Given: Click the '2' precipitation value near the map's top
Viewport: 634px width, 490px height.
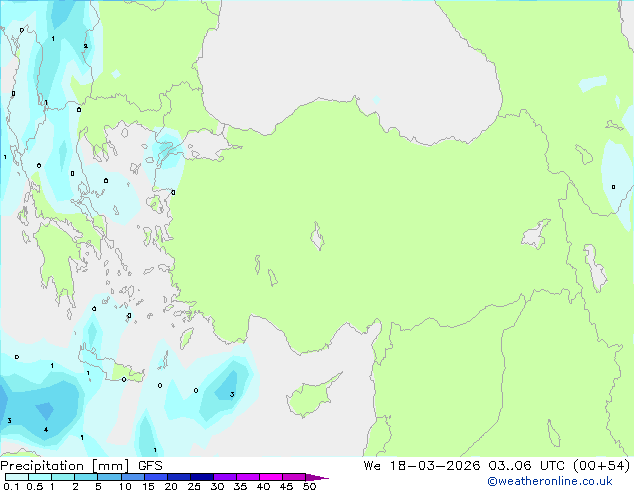Looking at the screenshot, I should (x=86, y=46).
